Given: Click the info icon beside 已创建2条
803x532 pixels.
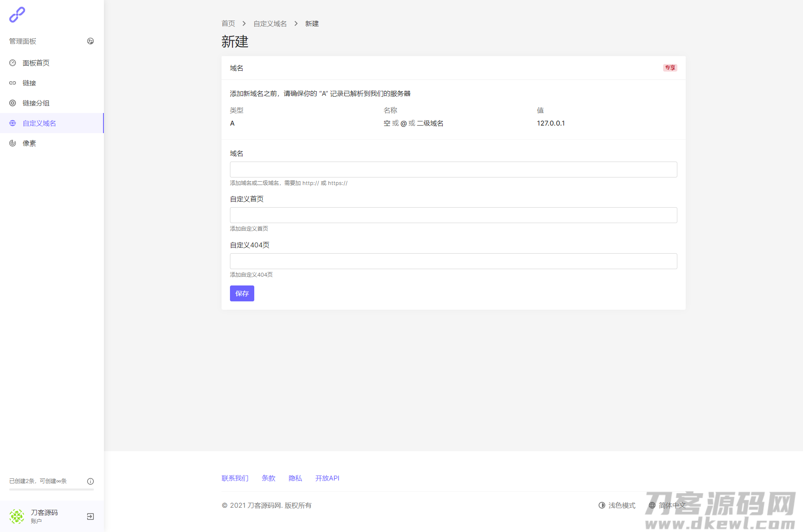Looking at the screenshot, I should tap(90, 481).
